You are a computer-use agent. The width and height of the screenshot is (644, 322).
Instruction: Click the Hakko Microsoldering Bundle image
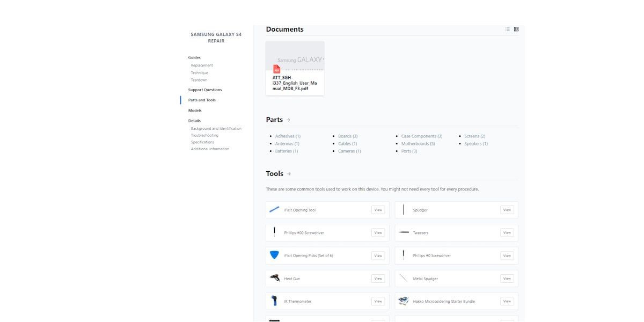[404, 301]
